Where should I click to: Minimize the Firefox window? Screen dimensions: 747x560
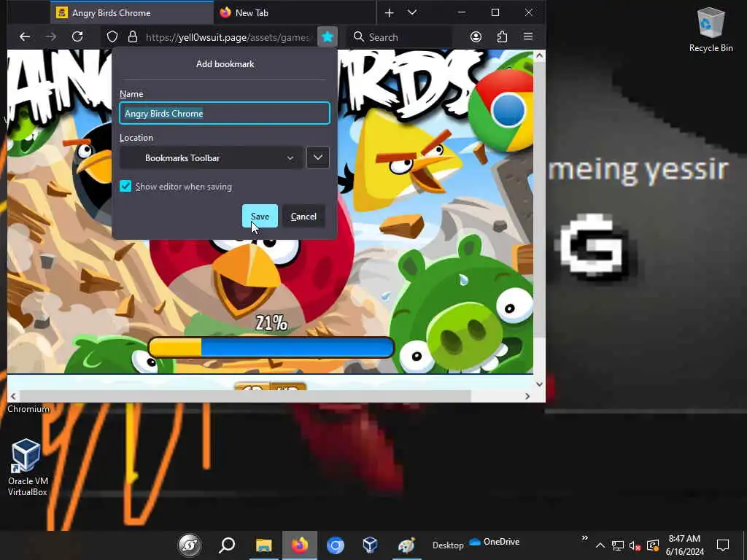pyautogui.click(x=461, y=12)
